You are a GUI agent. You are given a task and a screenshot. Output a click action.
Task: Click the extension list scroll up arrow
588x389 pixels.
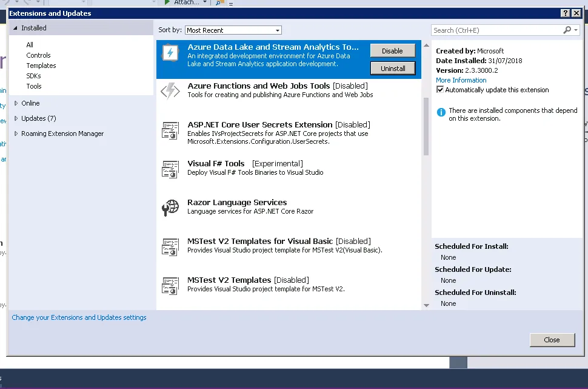tap(426, 46)
